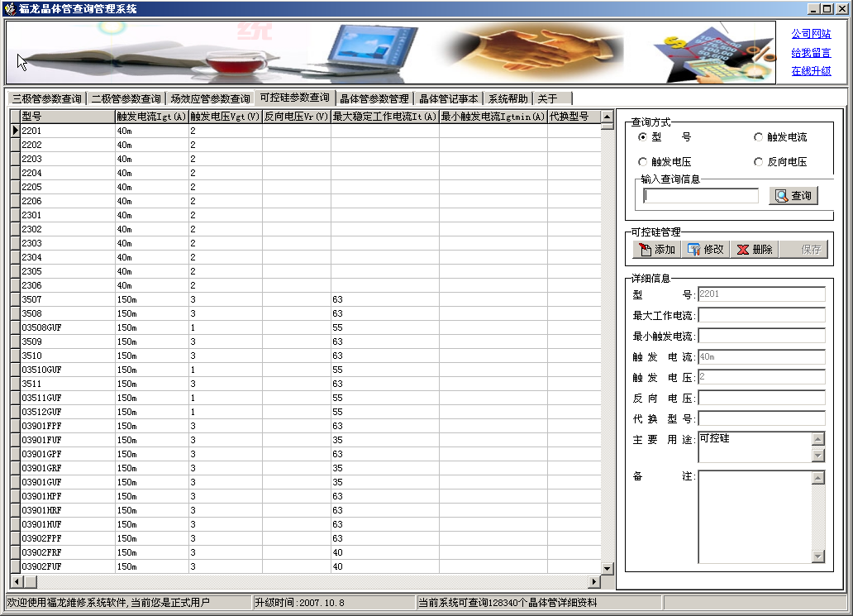Click the 备注 box scroll up arrow
This screenshot has width=853, height=616.
coord(818,478)
